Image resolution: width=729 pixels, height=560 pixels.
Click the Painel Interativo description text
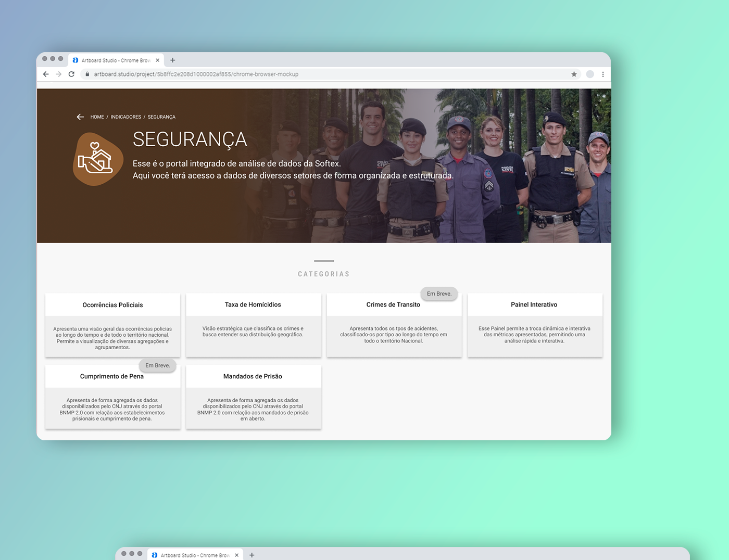(x=535, y=335)
